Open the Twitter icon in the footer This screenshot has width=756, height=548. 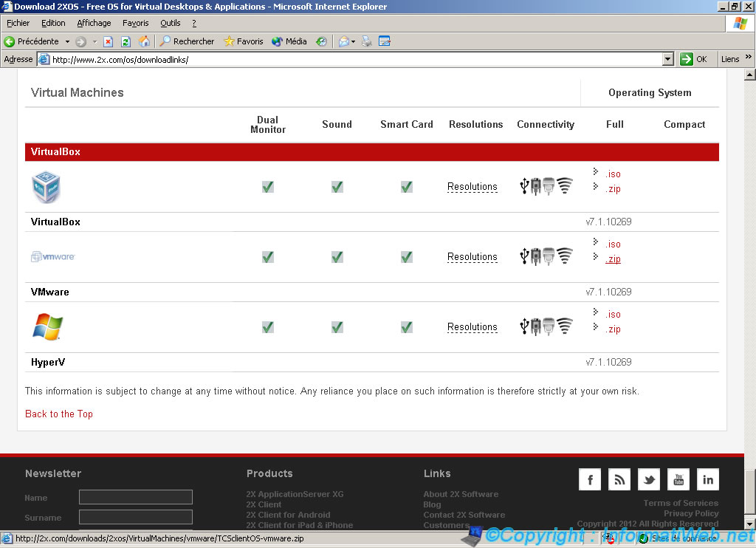pyautogui.click(x=649, y=480)
